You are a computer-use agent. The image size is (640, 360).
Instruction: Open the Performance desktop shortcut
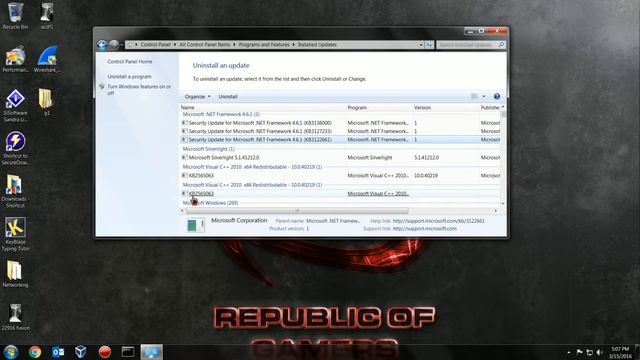pyautogui.click(x=15, y=59)
